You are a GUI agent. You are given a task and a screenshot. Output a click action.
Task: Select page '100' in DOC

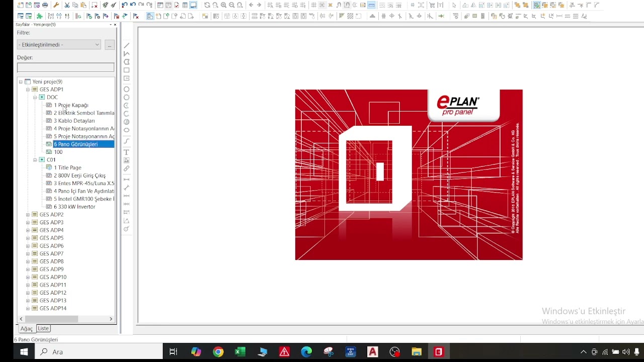tap(58, 152)
